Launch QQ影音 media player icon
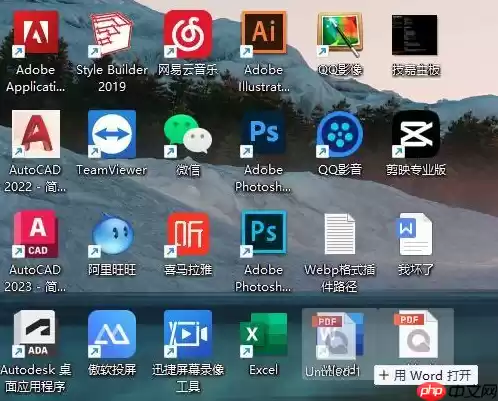The width and height of the screenshot is (498, 401). tap(340, 134)
